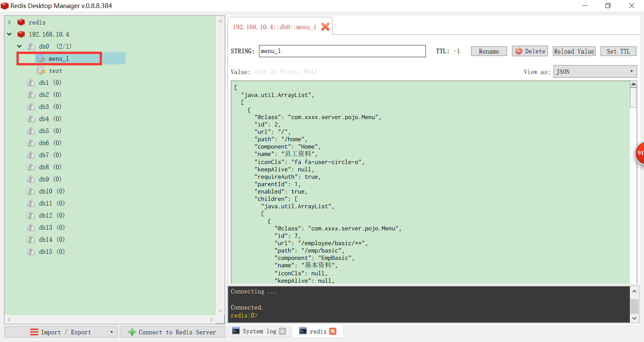Click the Set TTL button

(x=618, y=51)
